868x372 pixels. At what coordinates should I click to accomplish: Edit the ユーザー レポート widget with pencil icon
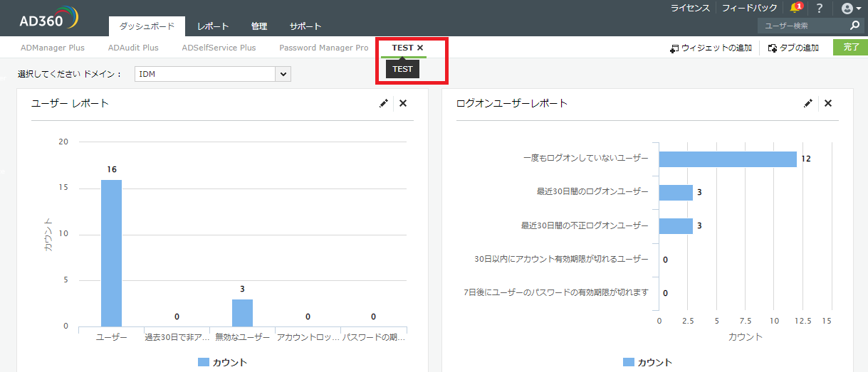pyautogui.click(x=384, y=103)
